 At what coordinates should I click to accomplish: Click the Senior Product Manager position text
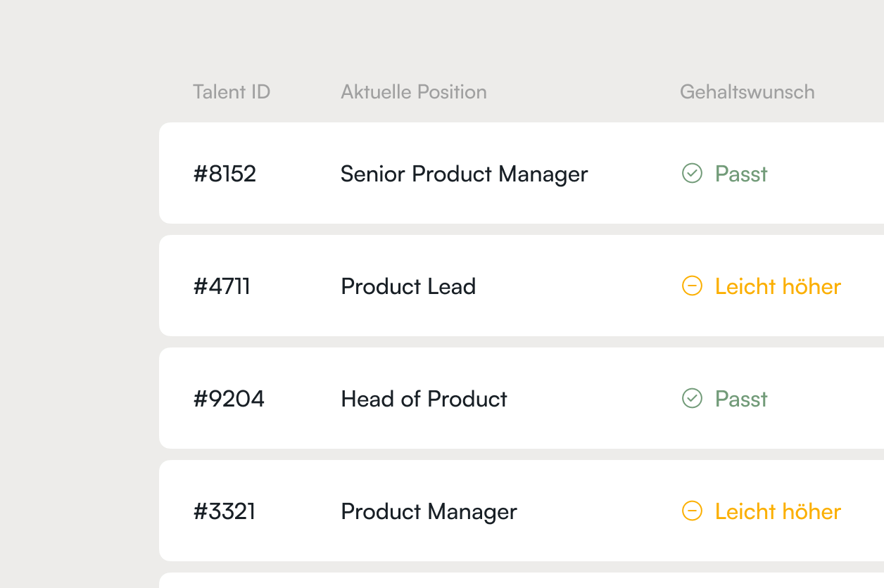(x=464, y=174)
